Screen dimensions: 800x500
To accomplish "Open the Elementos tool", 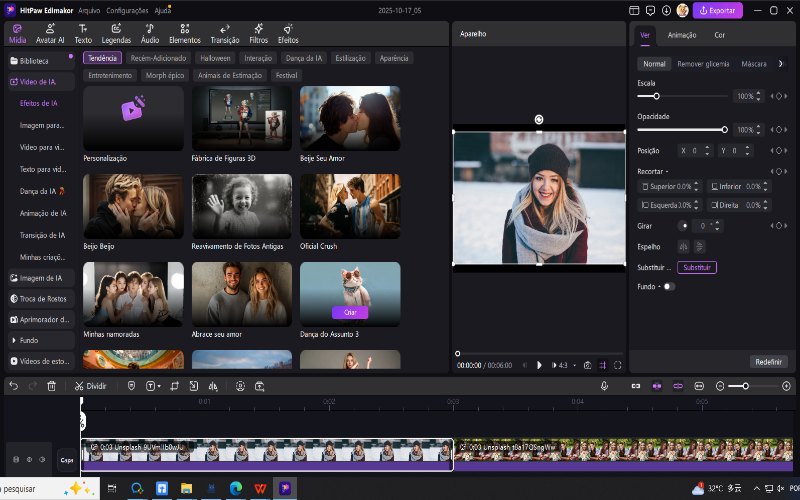I will [x=185, y=34].
